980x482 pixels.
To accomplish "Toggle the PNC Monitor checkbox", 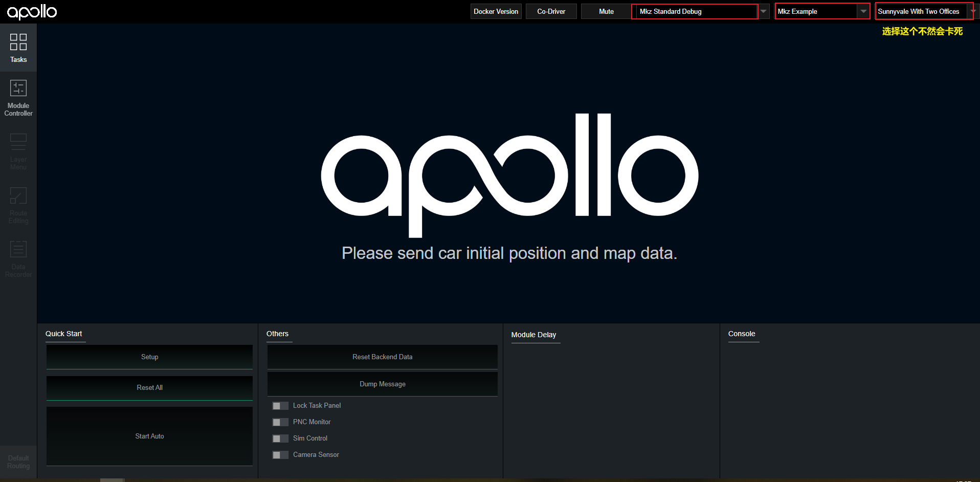I will [280, 422].
